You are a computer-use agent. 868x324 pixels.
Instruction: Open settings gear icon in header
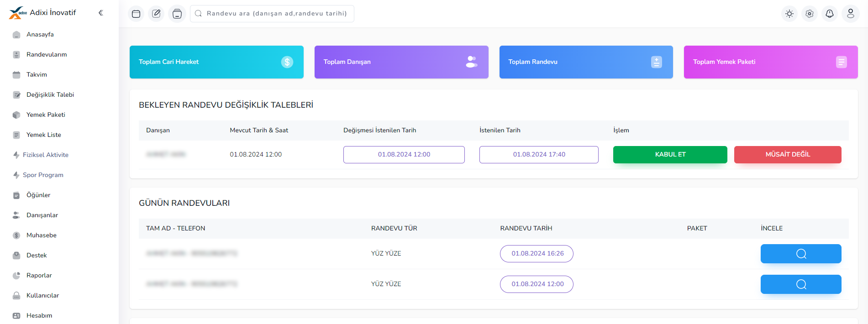pyautogui.click(x=809, y=14)
